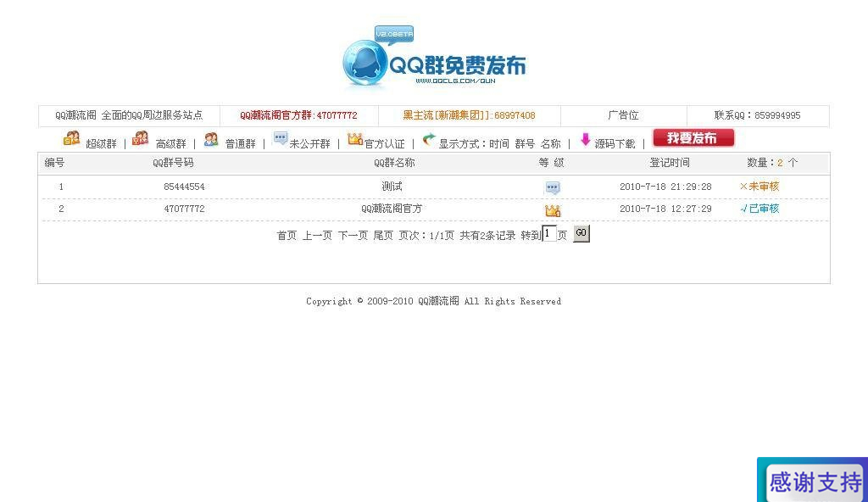Open the 普通群 category
The width and height of the screenshot is (868, 502).
click(240, 144)
